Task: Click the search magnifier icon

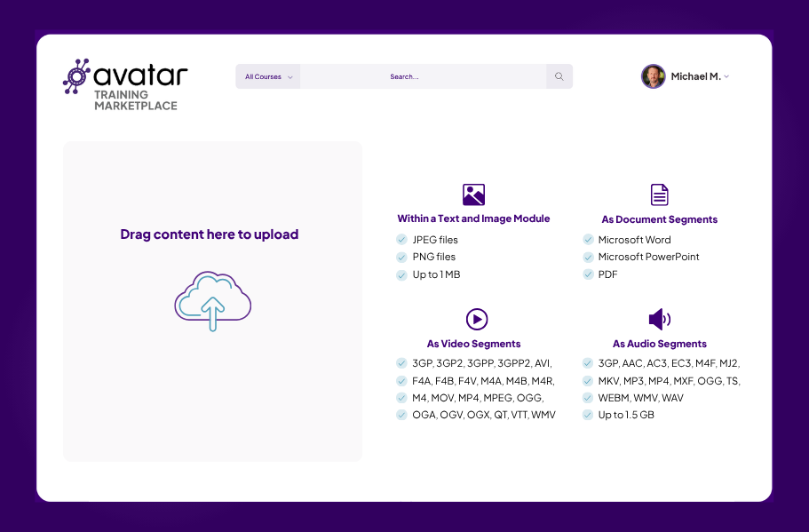Action: (x=559, y=76)
